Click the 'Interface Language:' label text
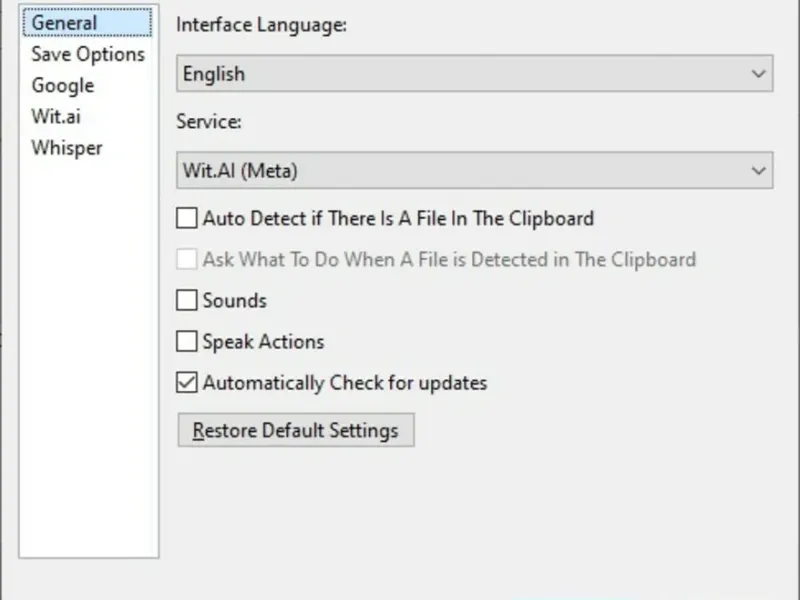 261,26
